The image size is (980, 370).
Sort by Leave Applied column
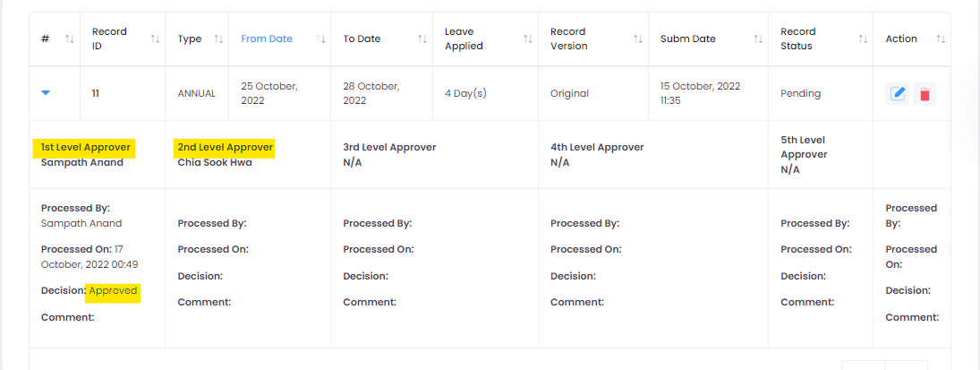(528, 39)
